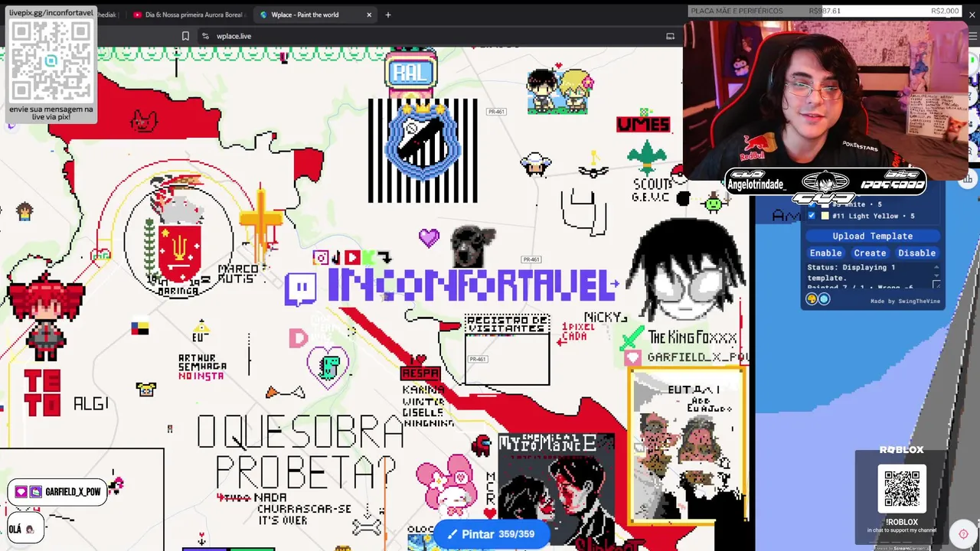The image size is (980, 551).
Task: Click the RAL blue badge pixel art
Action: pyautogui.click(x=412, y=73)
